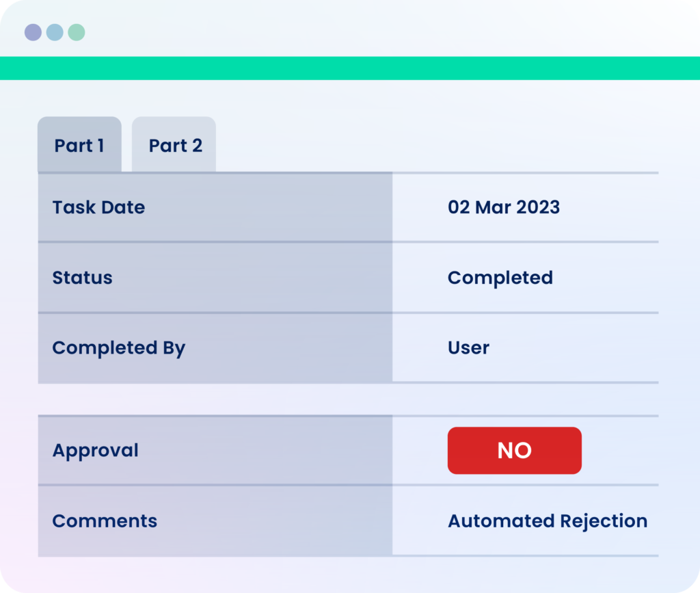The width and height of the screenshot is (700, 593).
Task: Click the blue window dot
Action: (55, 32)
